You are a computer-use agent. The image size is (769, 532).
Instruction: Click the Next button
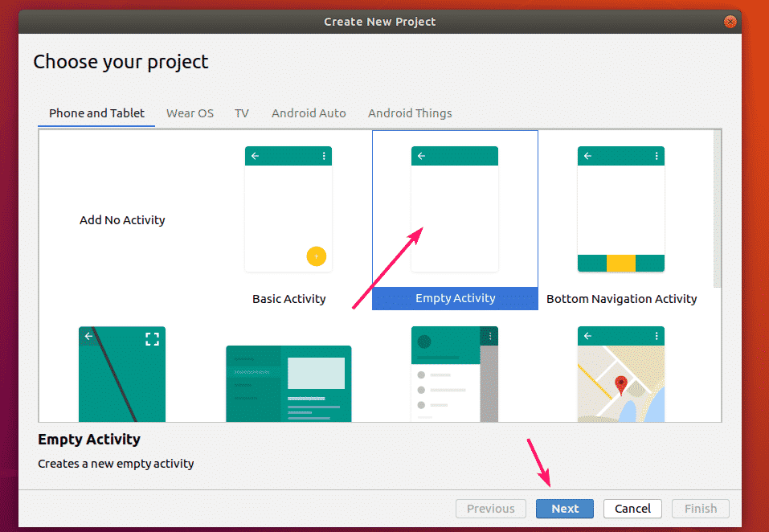pyautogui.click(x=564, y=509)
